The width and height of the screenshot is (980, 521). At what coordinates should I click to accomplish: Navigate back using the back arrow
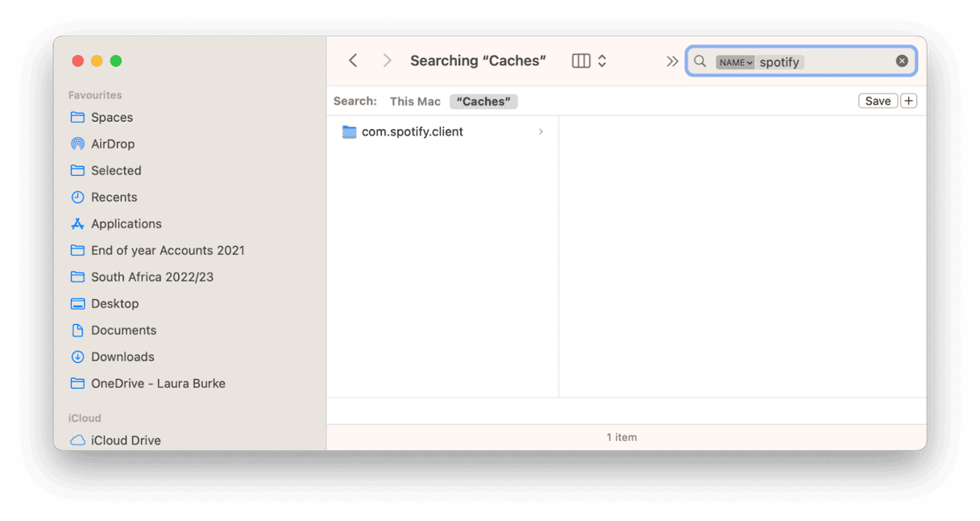[353, 60]
